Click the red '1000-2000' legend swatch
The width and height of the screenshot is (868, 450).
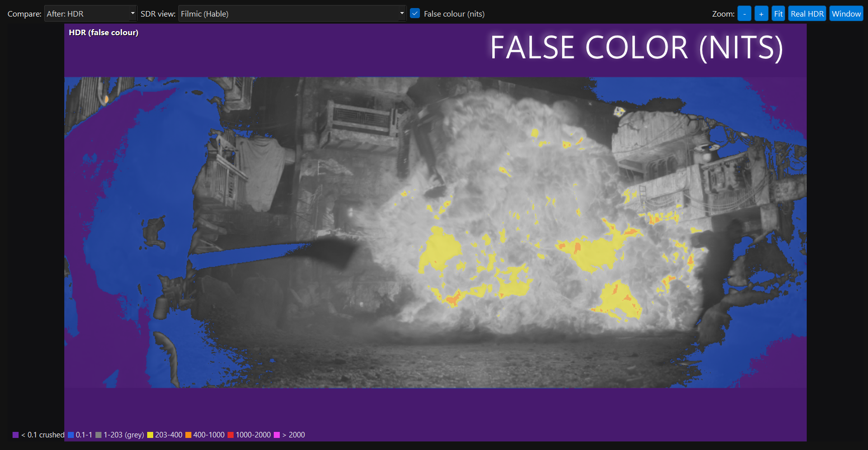231,435
